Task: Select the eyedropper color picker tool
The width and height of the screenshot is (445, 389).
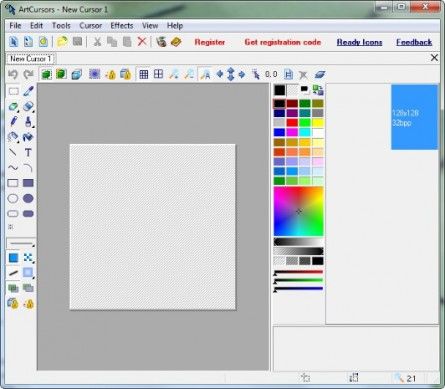Action: pos(28,91)
